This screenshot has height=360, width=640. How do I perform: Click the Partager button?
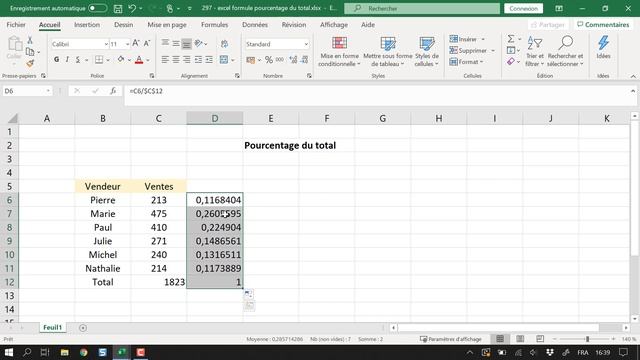tap(547, 25)
